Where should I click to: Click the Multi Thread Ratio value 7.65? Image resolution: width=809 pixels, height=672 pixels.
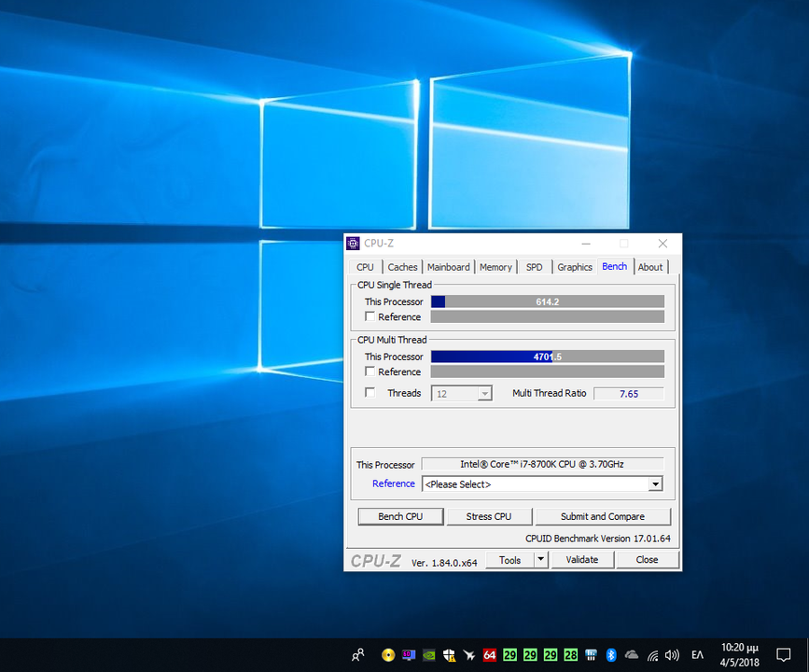click(629, 394)
